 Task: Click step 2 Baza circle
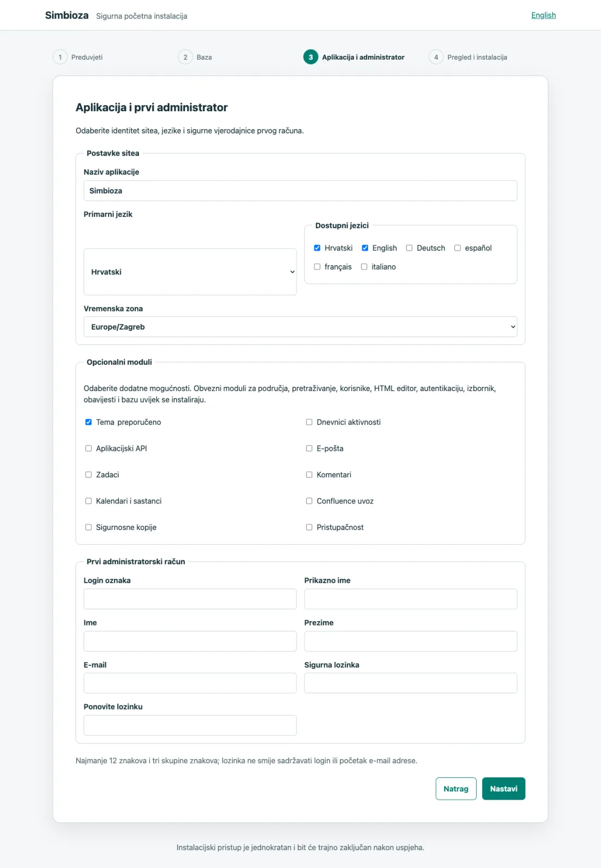click(x=186, y=57)
